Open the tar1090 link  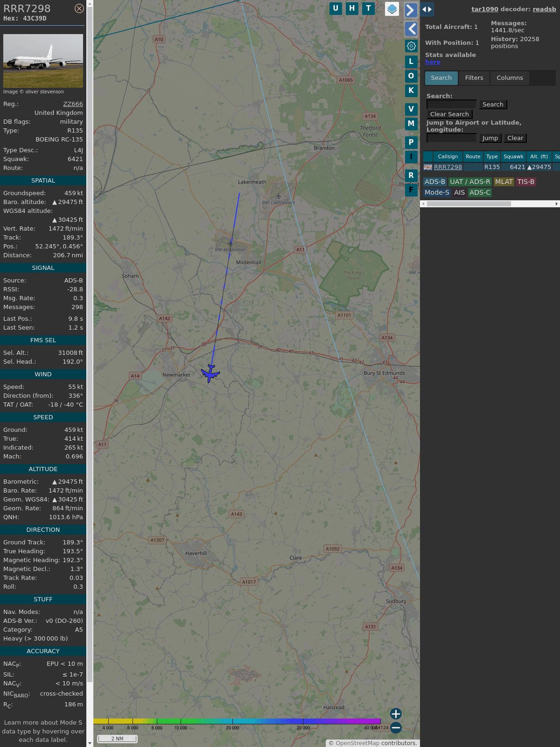click(485, 9)
